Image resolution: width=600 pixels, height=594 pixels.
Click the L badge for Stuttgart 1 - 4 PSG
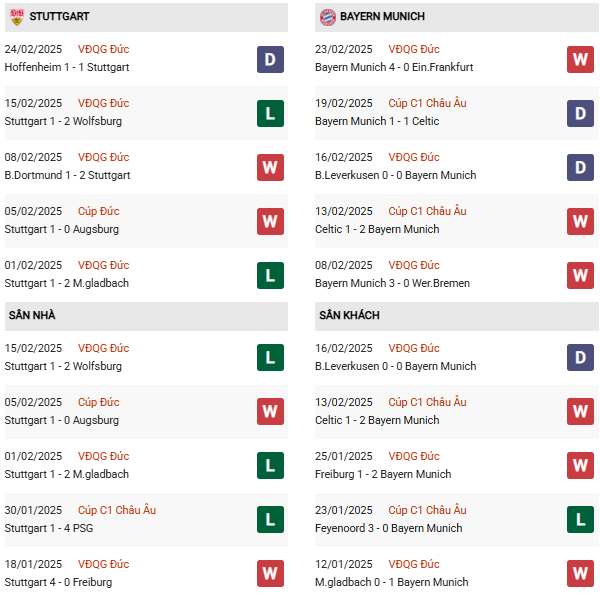coord(270,520)
